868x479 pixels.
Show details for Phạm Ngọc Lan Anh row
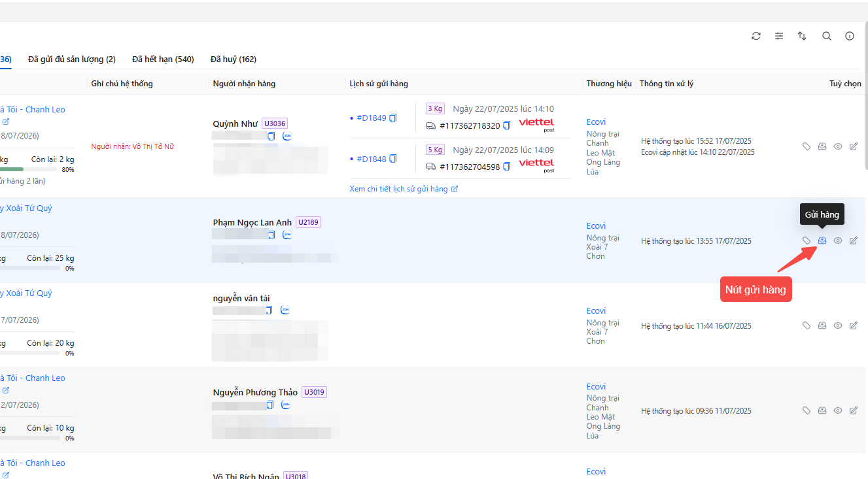[x=838, y=240]
